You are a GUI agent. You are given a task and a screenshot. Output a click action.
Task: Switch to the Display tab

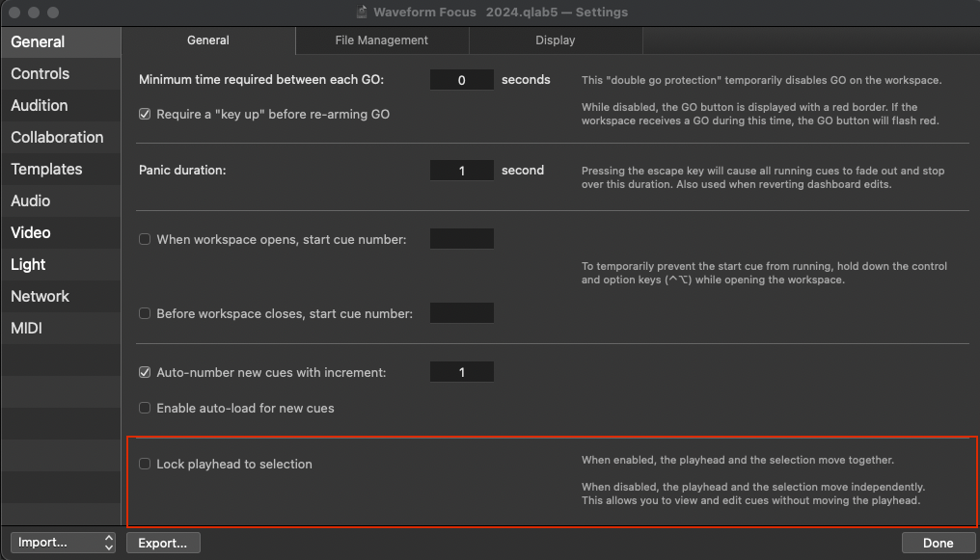point(555,40)
